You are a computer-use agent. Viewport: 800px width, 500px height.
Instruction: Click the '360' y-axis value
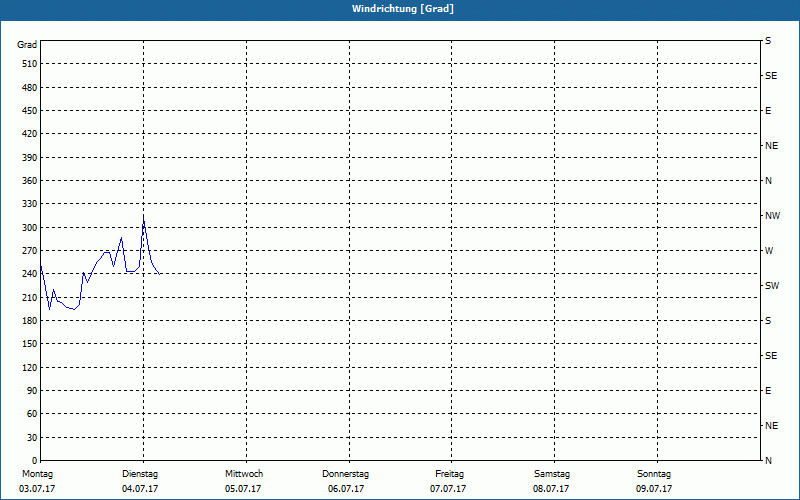click(x=30, y=181)
